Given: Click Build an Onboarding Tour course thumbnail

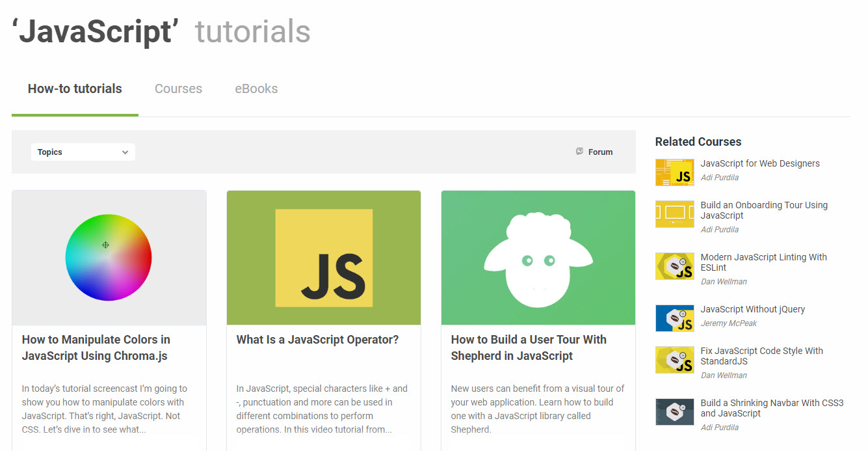Looking at the screenshot, I should tap(674, 214).
